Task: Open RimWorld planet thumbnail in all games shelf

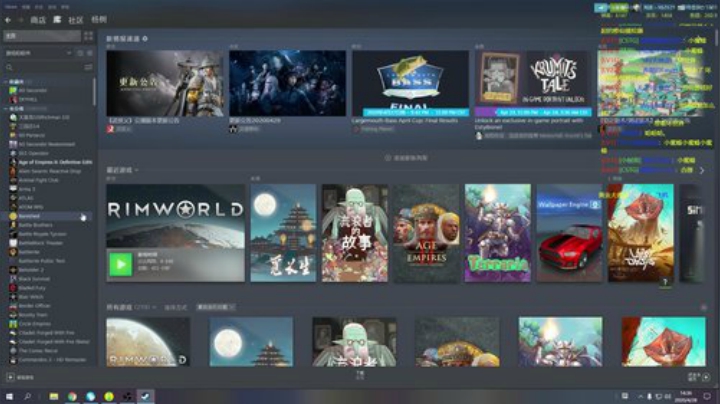Action: [x=148, y=342]
